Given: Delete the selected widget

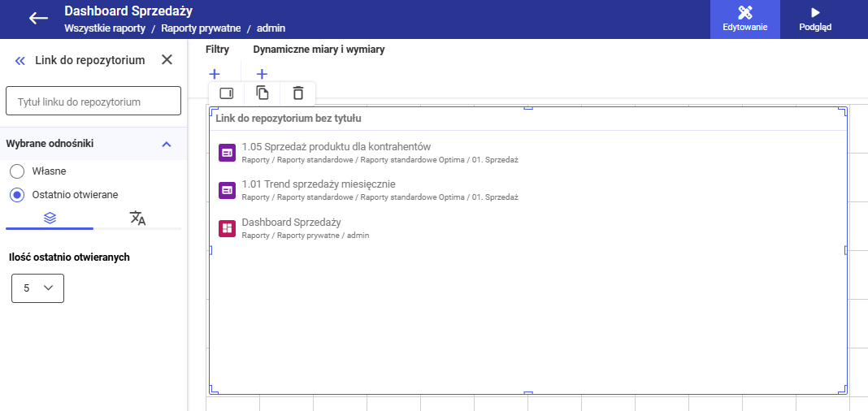Looking at the screenshot, I should (297, 93).
